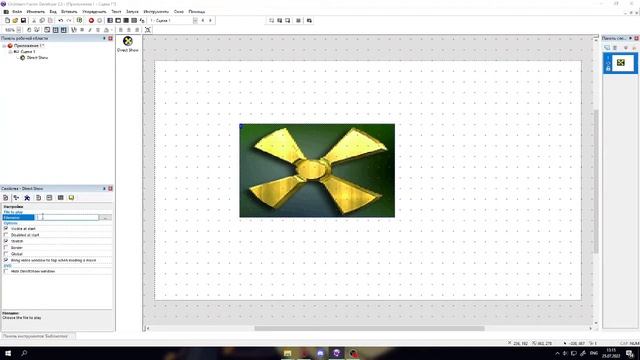
Task: Create a new application with New icon
Action: pos(7,20)
